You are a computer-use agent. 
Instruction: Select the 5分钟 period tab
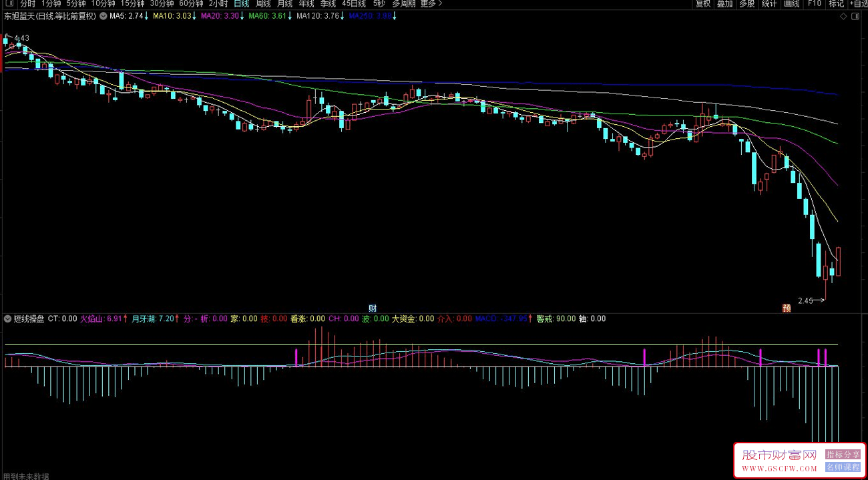click(75, 3)
